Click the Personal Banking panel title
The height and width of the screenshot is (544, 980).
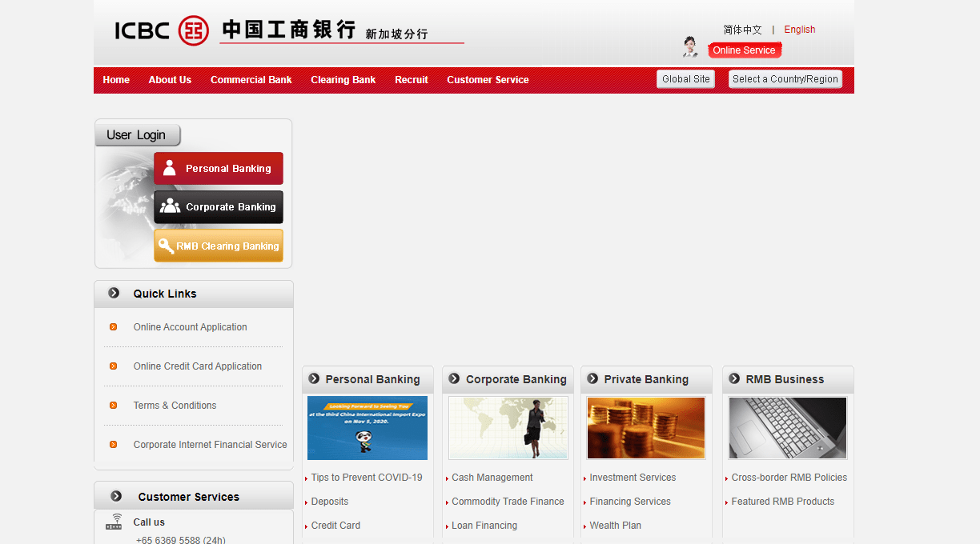coord(372,379)
